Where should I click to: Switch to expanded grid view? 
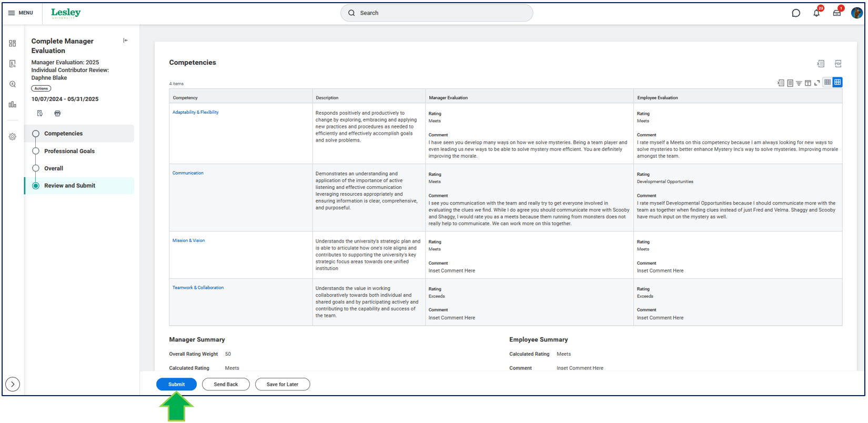click(837, 82)
